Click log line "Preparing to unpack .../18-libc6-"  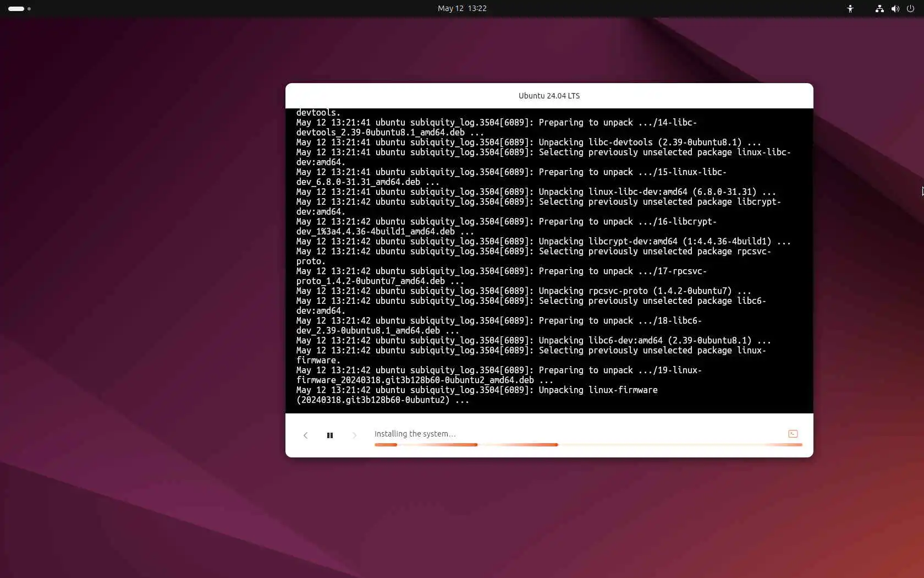click(499, 320)
